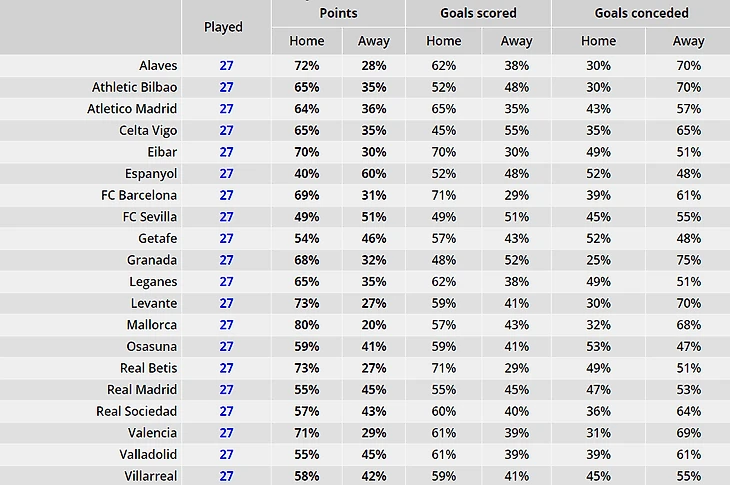The height and width of the screenshot is (485, 730).
Task: Click the Away subheader under Goals scored
Action: 516,41
